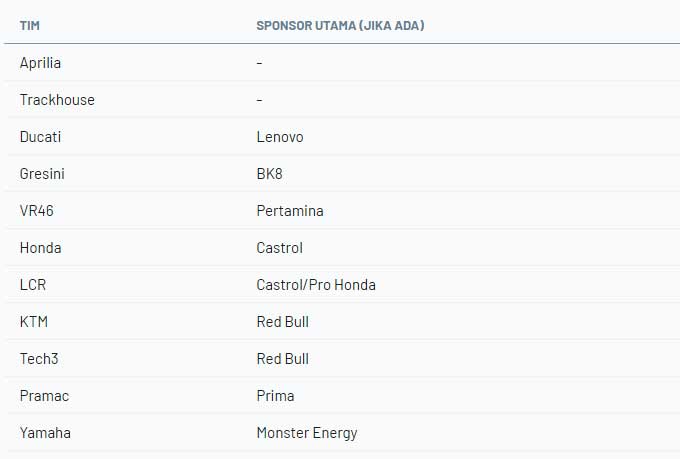
Task: Click the KTM team name
Action: 33,322
